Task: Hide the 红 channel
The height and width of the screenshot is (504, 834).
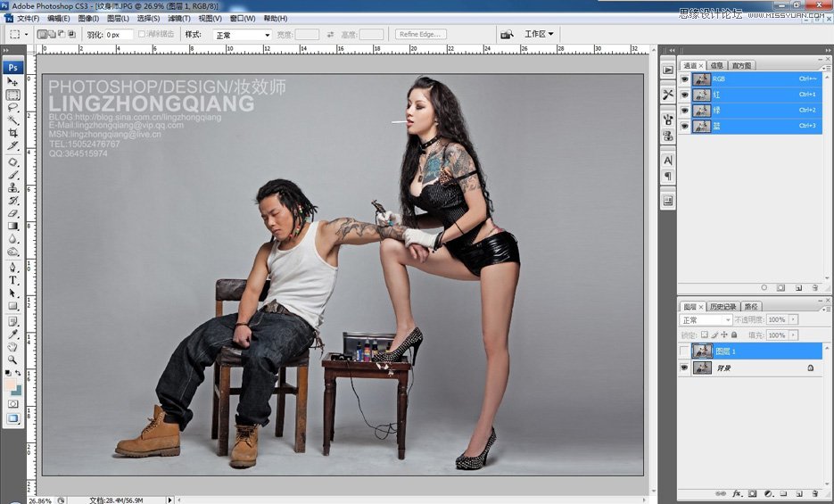Action: (684, 95)
